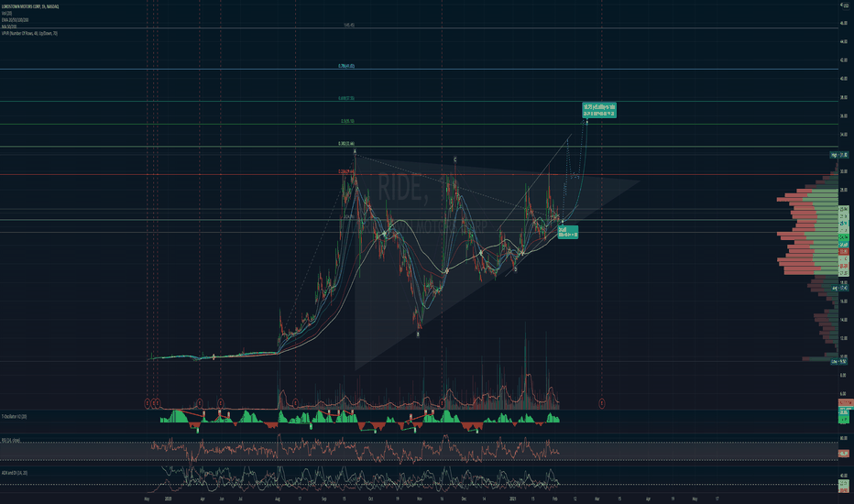Image resolution: width=854 pixels, height=504 pixels.
Task: Click the High price tag on price axis
Action: 839,155
